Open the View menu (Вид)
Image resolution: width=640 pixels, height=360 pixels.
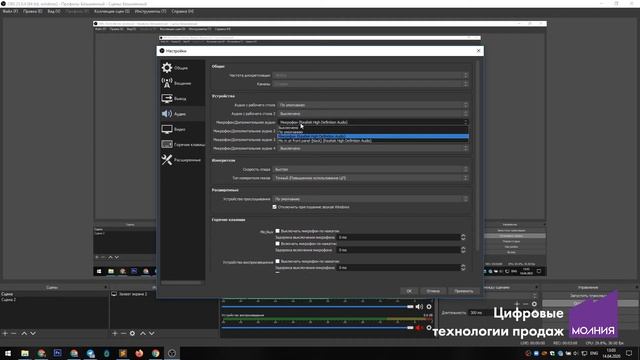coord(53,11)
